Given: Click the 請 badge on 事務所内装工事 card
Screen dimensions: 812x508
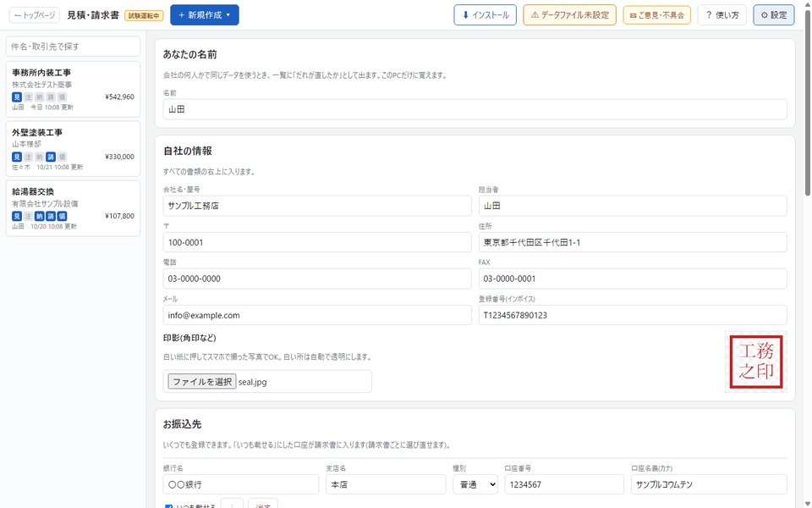Looking at the screenshot, I should [x=51, y=97].
